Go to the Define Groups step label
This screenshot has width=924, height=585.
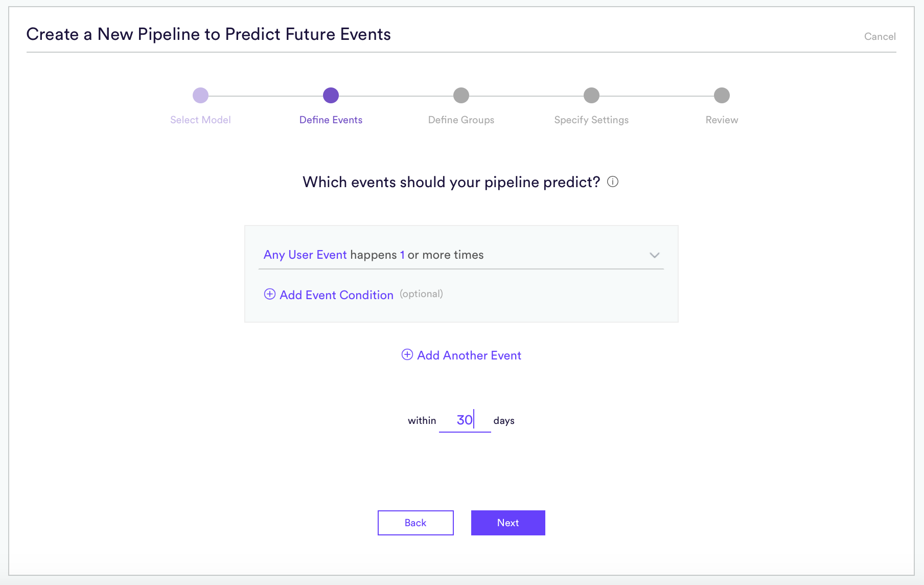(x=461, y=120)
